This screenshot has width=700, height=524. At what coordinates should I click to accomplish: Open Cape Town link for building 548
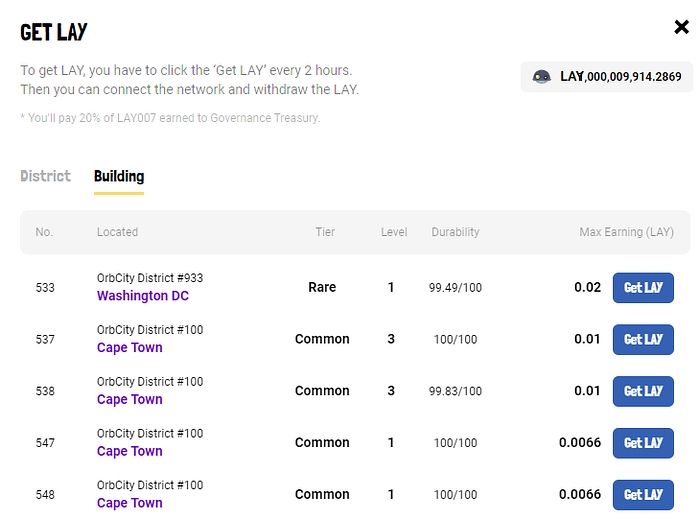pyautogui.click(x=129, y=504)
